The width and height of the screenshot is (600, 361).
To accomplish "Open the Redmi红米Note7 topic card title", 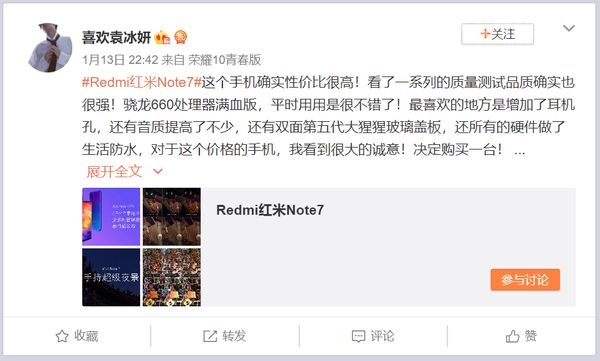I will click(x=270, y=210).
